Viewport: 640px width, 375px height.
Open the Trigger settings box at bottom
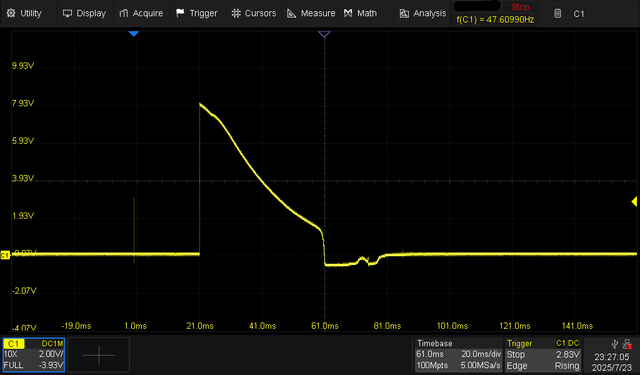[x=543, y=355]
